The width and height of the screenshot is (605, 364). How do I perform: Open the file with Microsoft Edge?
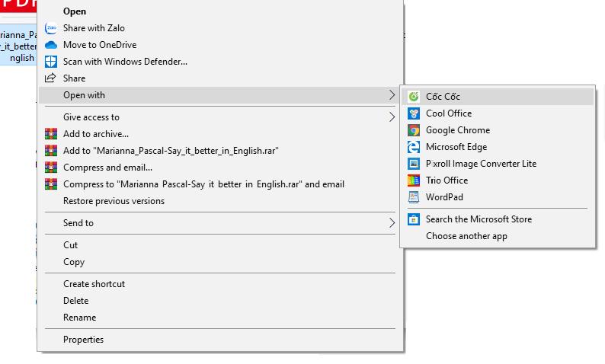click(498, 147)
